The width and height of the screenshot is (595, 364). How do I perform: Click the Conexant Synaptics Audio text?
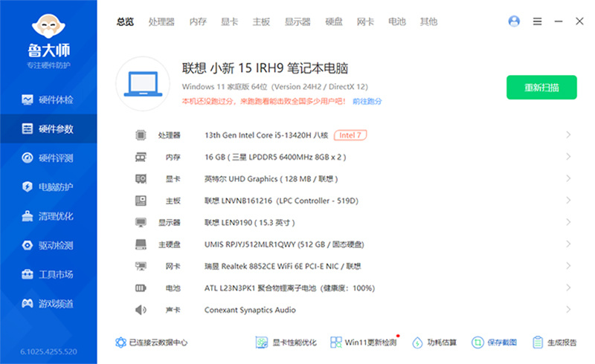coord(250,311)
